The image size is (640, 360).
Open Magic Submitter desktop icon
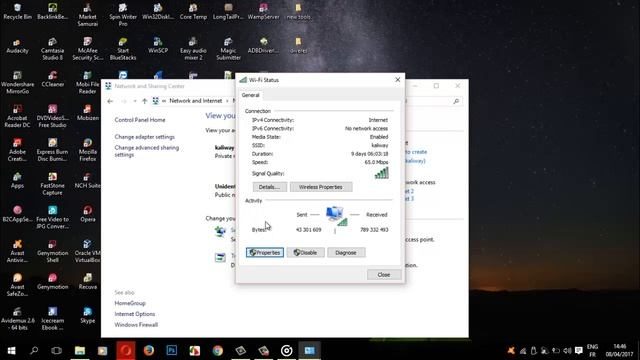click(228, 49)
